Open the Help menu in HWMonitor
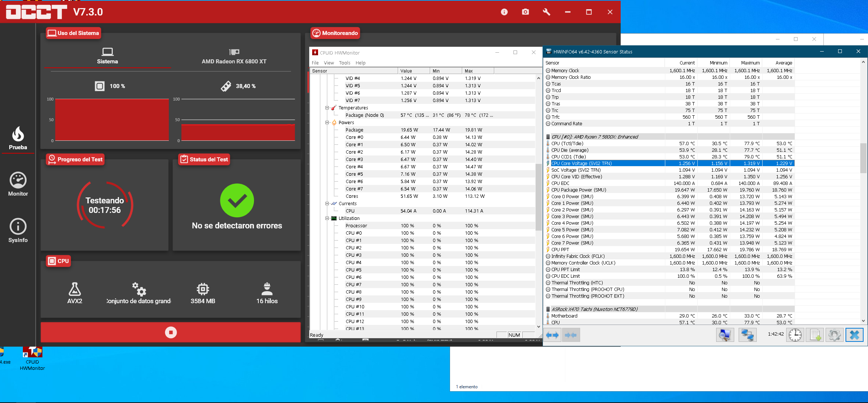This screenshot has height=403, width=868. coord(360,63)
